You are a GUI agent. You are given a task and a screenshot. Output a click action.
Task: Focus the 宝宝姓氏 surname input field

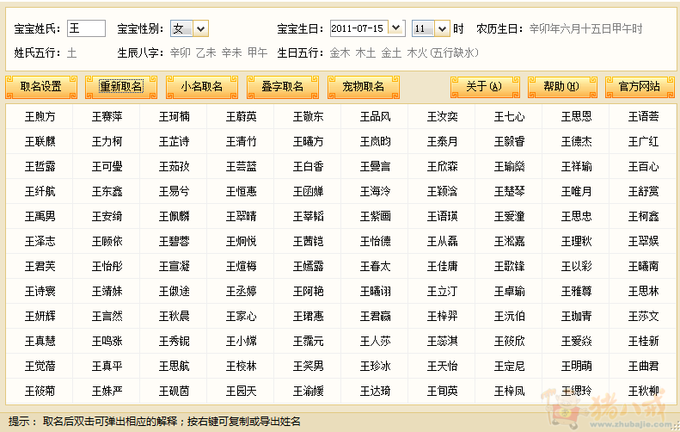click(86, 29)
